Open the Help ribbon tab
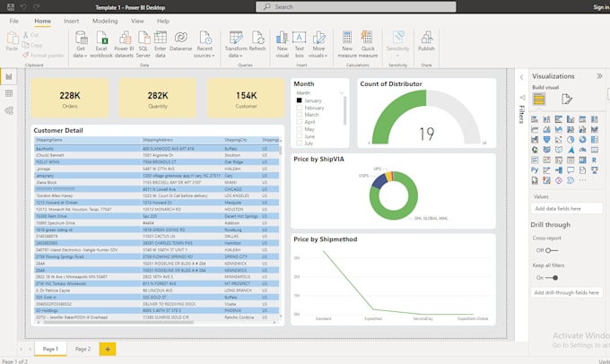 pos(163,21)
